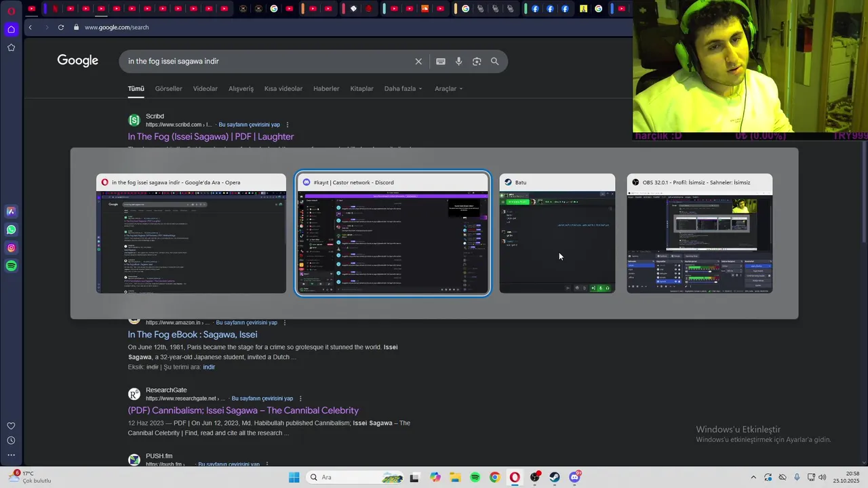Screen dimensions: 868x488
Task: Search instead for the indir term
Action: click(x=209, y=367)
